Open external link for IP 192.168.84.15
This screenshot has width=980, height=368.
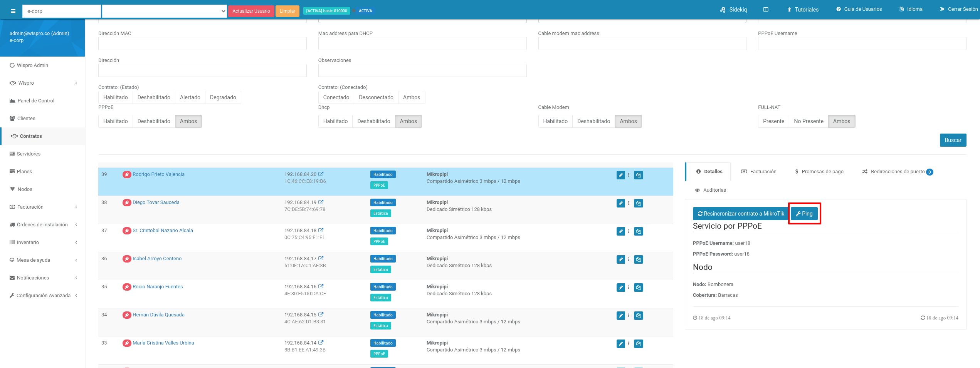click(321, 314)
